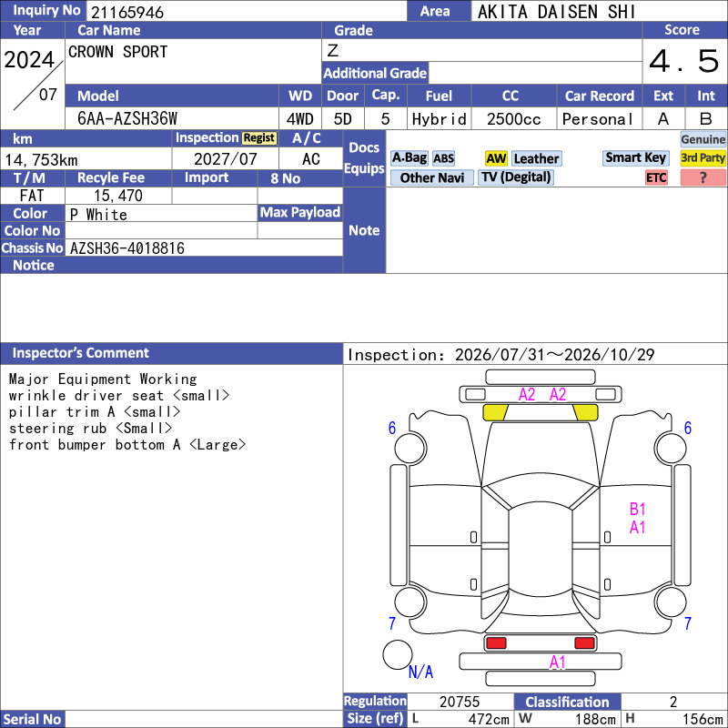
Task: Click the Genuine badge
Action: point(703,139)
